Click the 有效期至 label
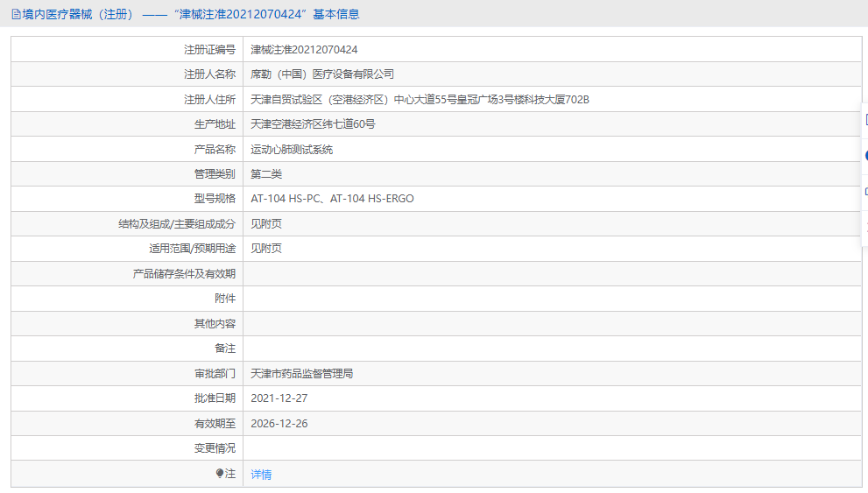 pos(215,423)
